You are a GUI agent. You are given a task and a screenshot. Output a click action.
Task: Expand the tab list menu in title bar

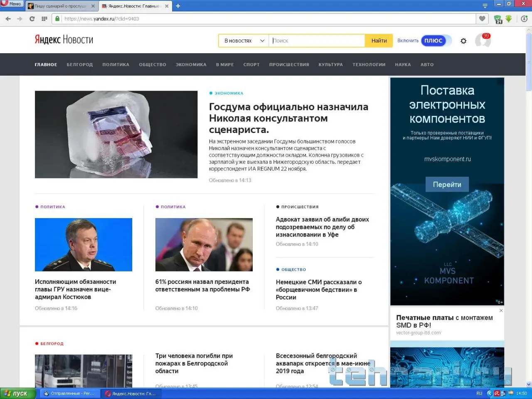pyautogui.click(x=485, y=6)
